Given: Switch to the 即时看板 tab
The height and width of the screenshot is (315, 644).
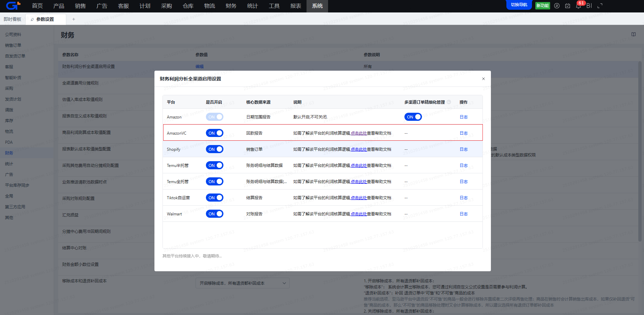Looking at the screenshot, I should point(12,19).
